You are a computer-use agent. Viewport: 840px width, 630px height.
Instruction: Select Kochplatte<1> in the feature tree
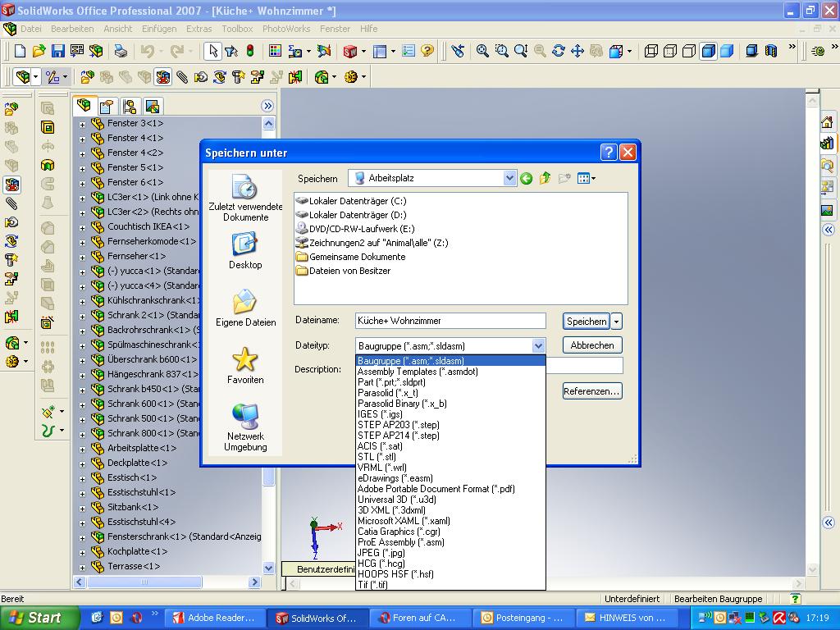(137, 551)
